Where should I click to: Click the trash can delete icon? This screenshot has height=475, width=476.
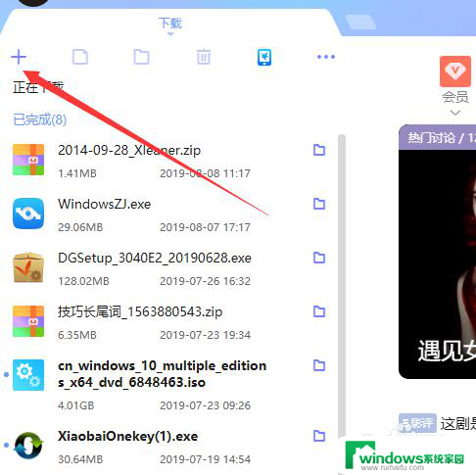[204, 57]
